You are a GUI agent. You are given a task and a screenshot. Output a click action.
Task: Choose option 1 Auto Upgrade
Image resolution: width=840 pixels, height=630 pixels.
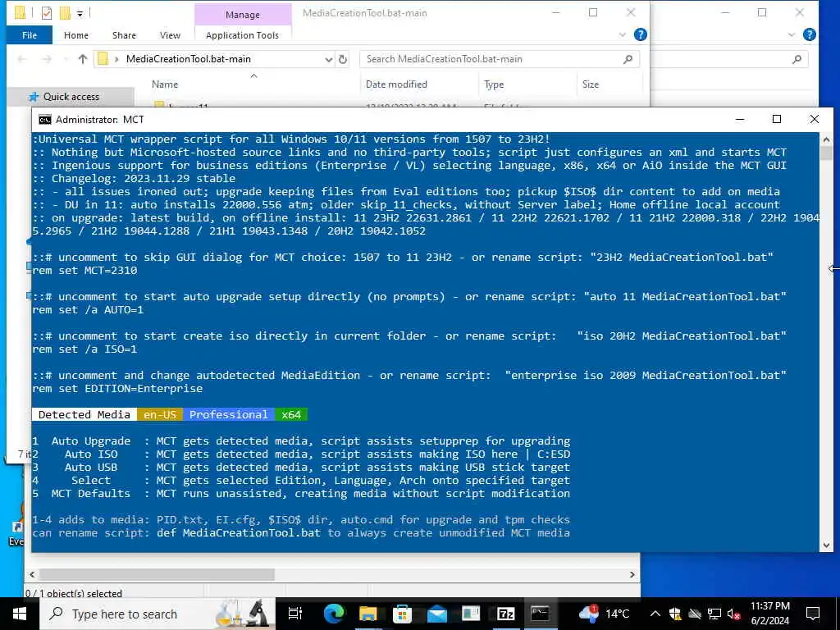click(x=301, y=441)
